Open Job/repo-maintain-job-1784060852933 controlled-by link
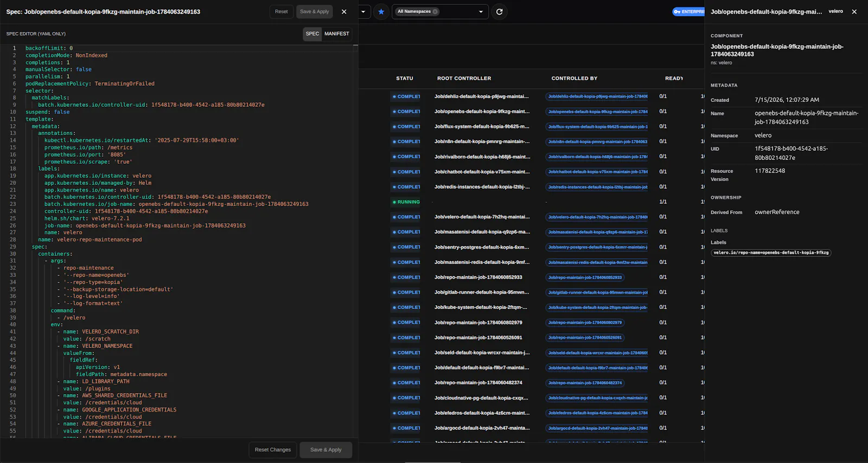 [x=585, y=277]
